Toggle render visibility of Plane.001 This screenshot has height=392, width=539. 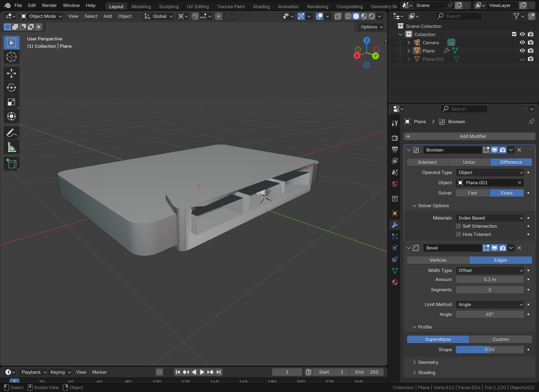click(531, 59)
